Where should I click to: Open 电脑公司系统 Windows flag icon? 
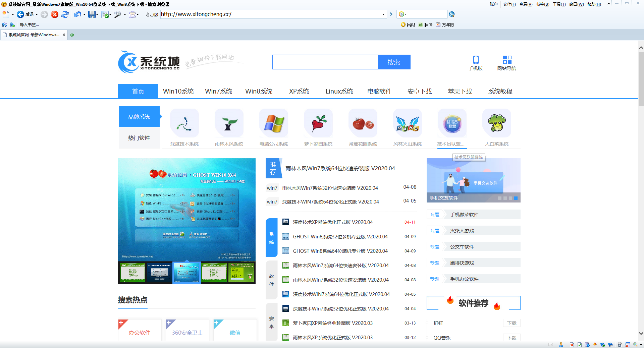pyautogui.click(x=274, y=123)
